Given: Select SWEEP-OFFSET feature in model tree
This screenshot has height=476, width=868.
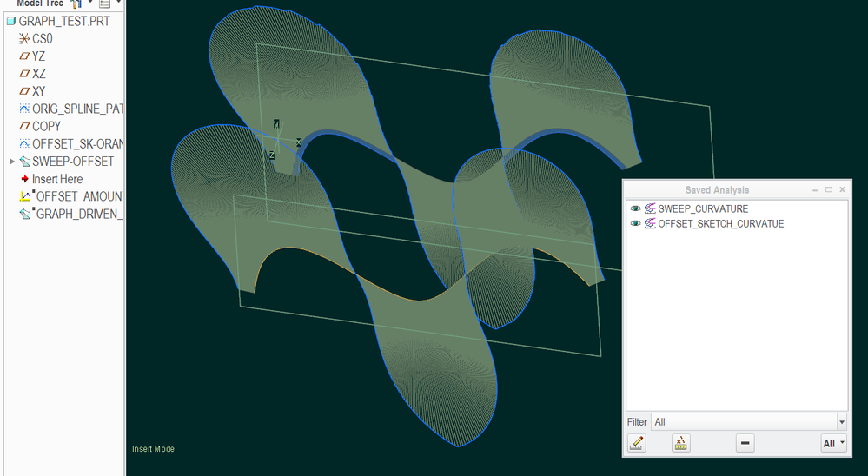Looking at the screenshot, I should pos(73,162).
